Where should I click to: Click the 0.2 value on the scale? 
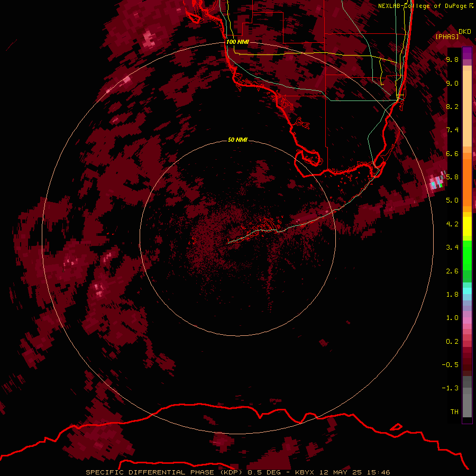coord(452,342)
